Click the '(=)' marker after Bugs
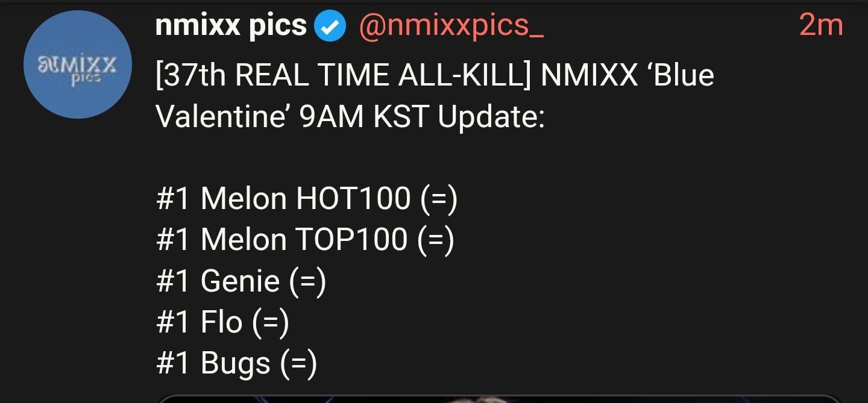 [x=298, y=364]
